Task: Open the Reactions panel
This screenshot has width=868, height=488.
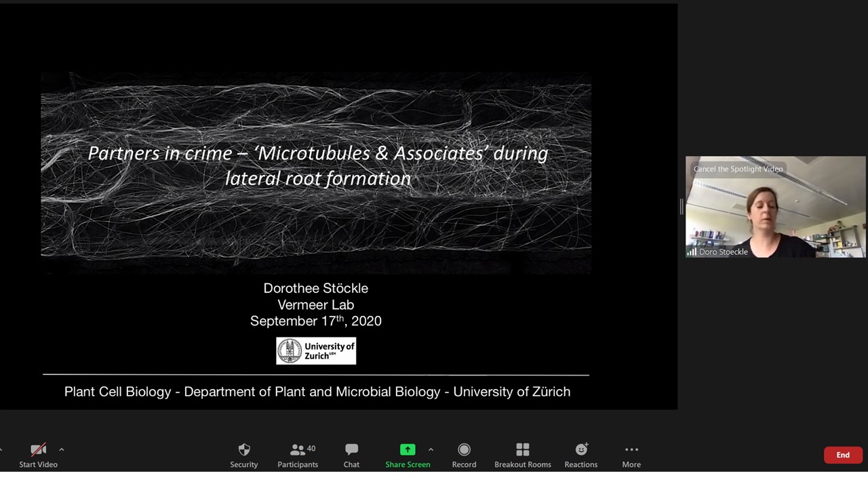Action: [x=581, y=454]
